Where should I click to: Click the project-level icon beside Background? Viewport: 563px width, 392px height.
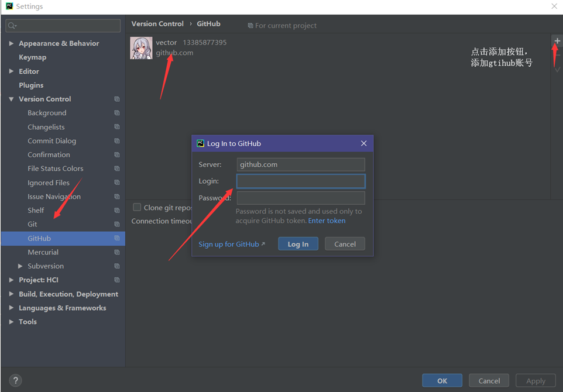tap(116, 113)
